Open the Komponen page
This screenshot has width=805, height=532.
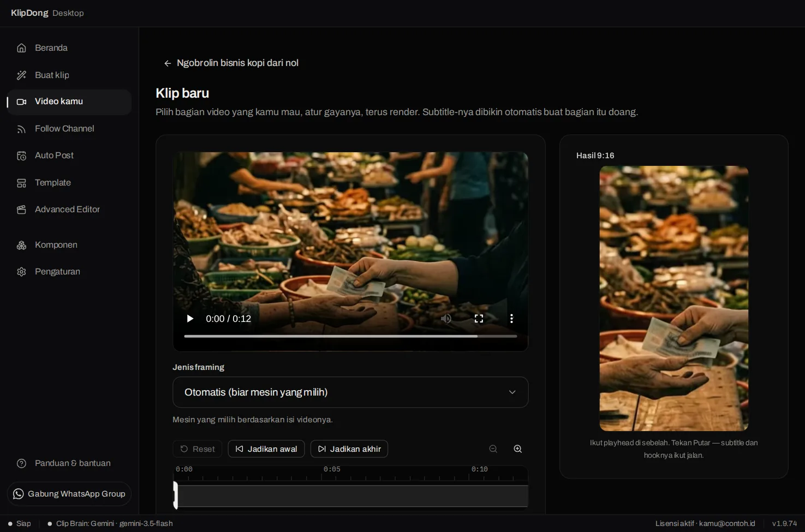tap(69, 245)
